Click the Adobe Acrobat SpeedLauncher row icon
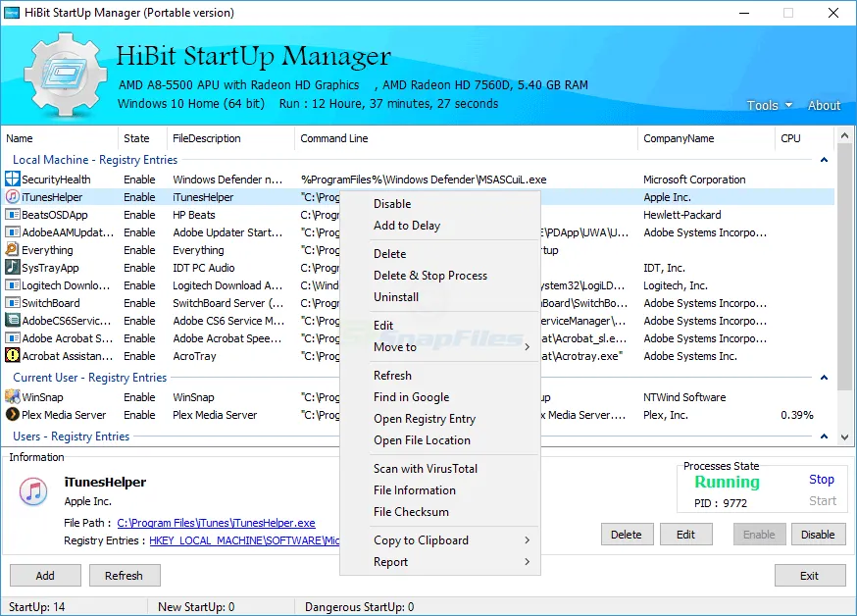857x616 pixels. tap(12, 338)
